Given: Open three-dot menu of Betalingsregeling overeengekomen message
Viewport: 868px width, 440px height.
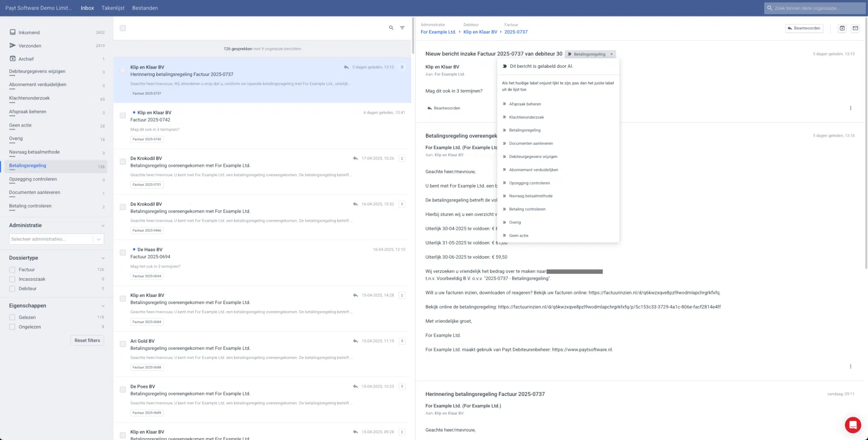Looking at the screenshot, I should [x=850, y=366].
